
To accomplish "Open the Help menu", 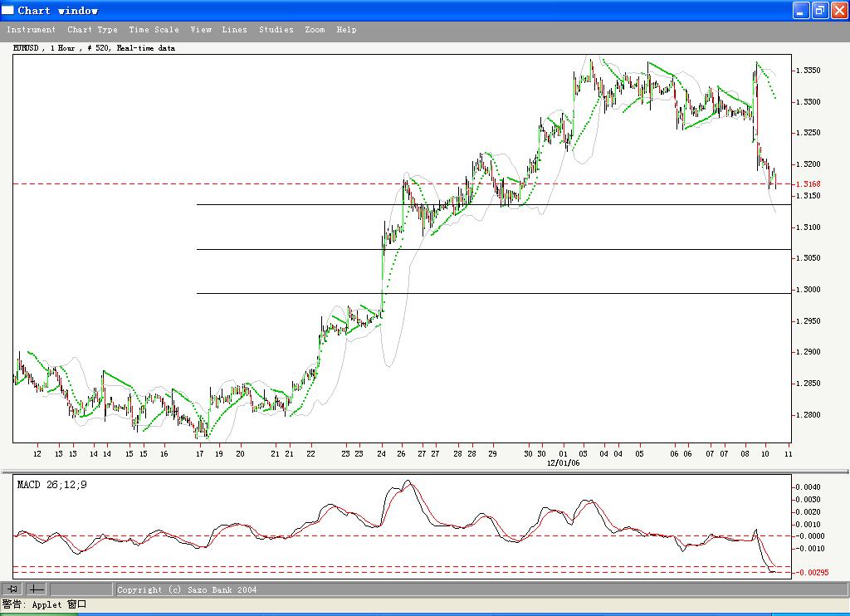I will pyautogui.click(x=346, y=29).
